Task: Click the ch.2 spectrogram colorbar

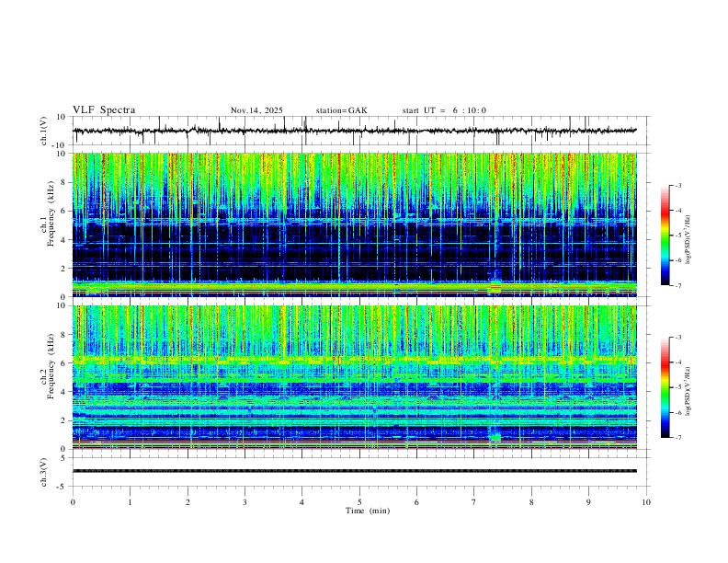Action: (x=665, y=387)
